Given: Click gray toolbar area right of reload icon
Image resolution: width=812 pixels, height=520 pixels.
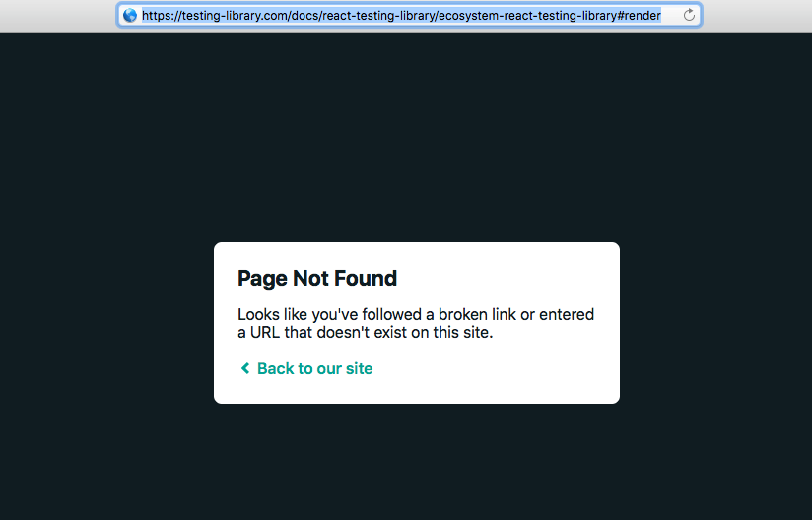Looking at the screenshot, I should coord(757,16).
